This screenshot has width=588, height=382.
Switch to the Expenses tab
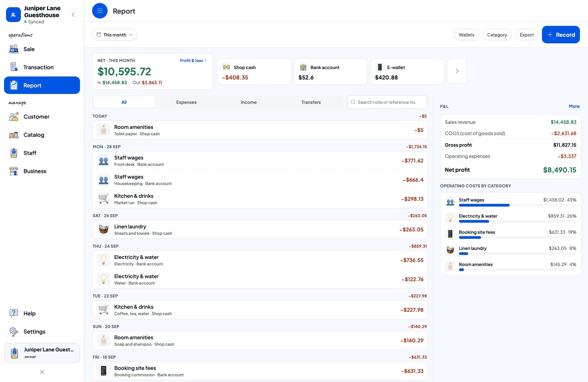(186, 102)
